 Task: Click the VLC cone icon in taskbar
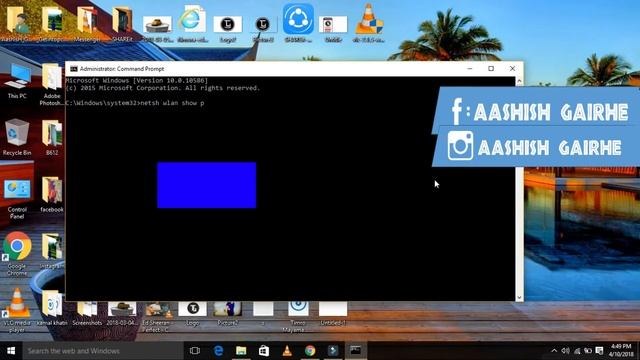tap(287, 351)
